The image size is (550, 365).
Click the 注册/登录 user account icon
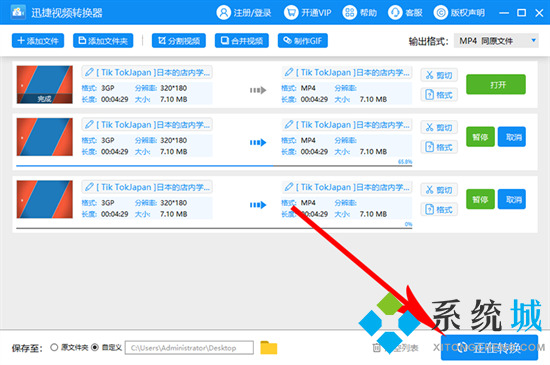coord(223,13)
